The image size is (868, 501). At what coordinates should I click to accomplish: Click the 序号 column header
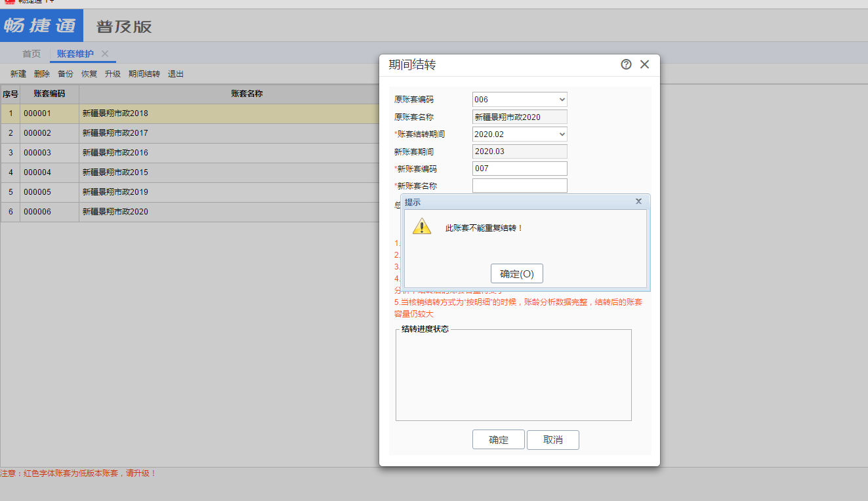pos(10,94)
